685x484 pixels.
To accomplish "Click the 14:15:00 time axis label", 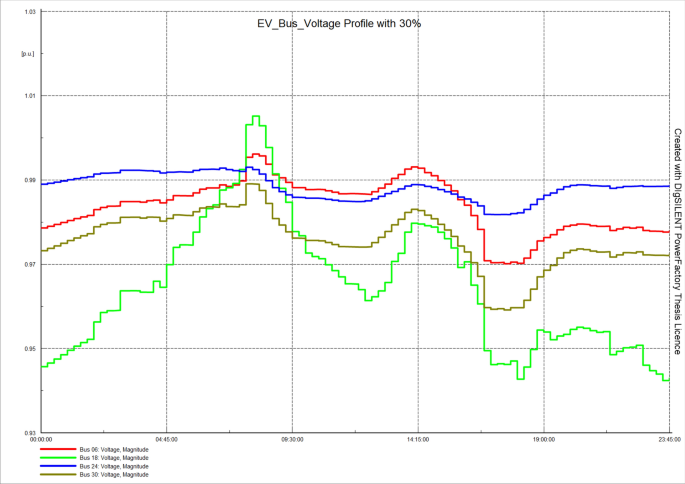I will pyautogui.click(x=418, y=439).
